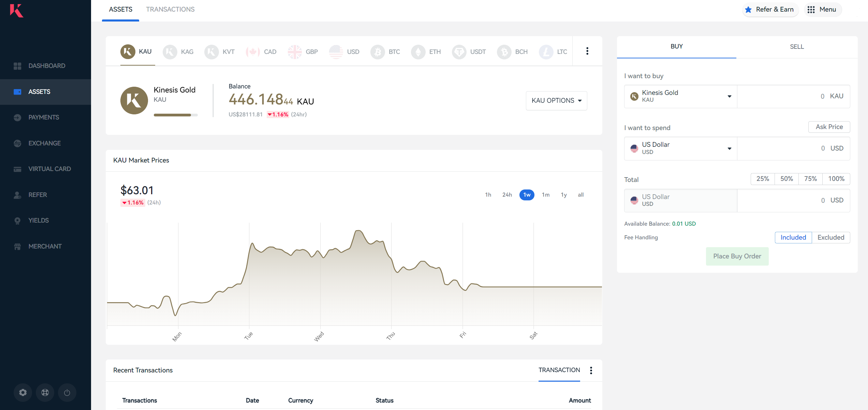Open the Menu apps grid
This screenshot has width=868, height=410.
click(x=823, y=10)
